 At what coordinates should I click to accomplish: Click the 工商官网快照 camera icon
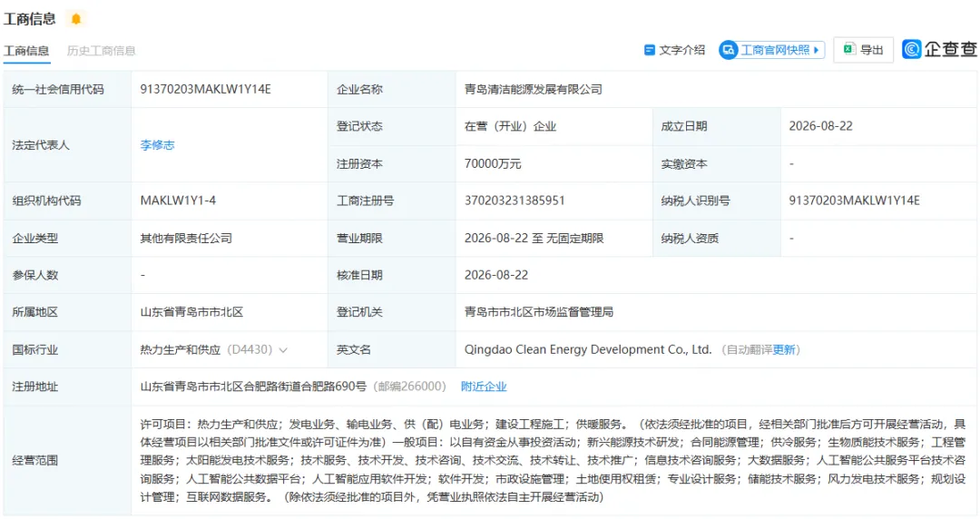pyautogui.click(x=728, y=50)
